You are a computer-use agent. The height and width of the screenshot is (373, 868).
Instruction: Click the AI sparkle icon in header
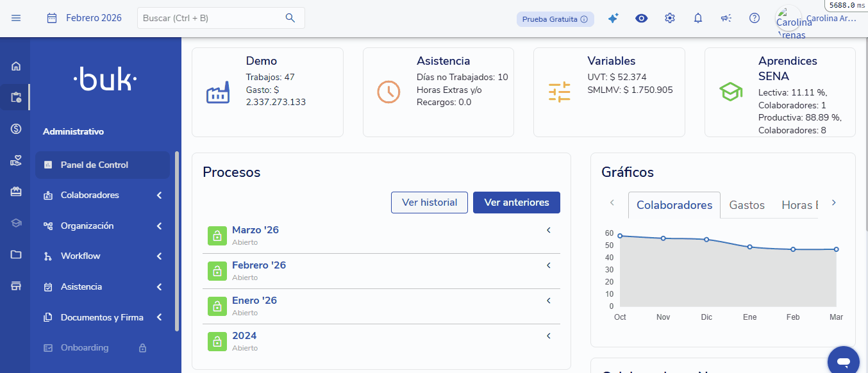[613, 19]
